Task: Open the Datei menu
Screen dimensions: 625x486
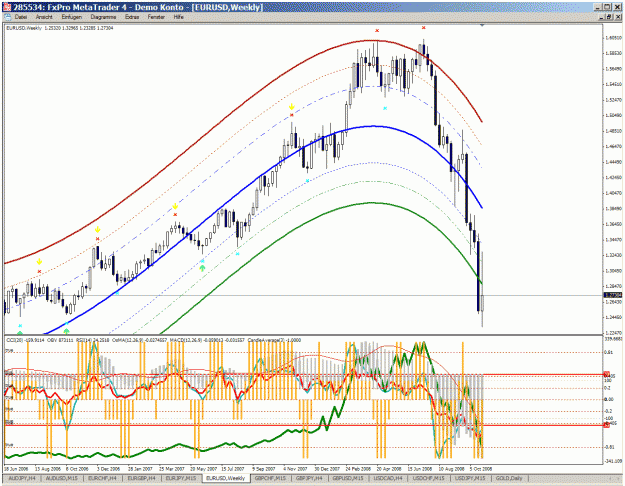Action: [21, 17]
